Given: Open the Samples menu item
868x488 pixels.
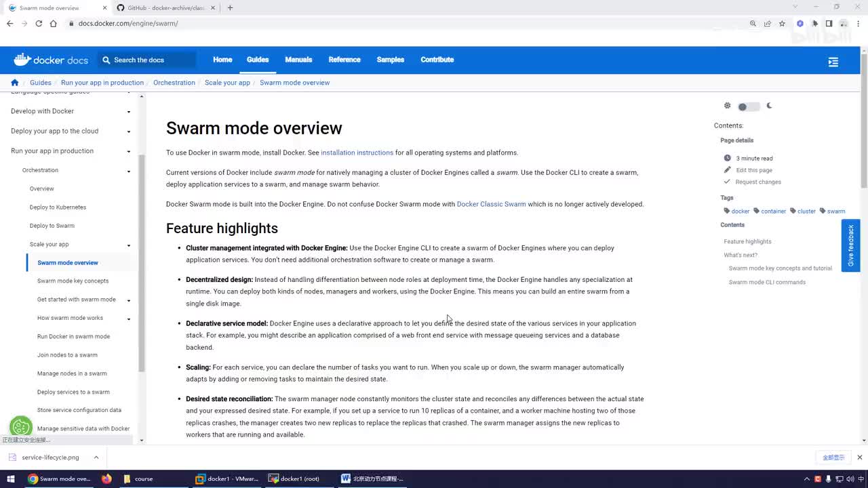Looking at the screenshot, I should (391, 60).
